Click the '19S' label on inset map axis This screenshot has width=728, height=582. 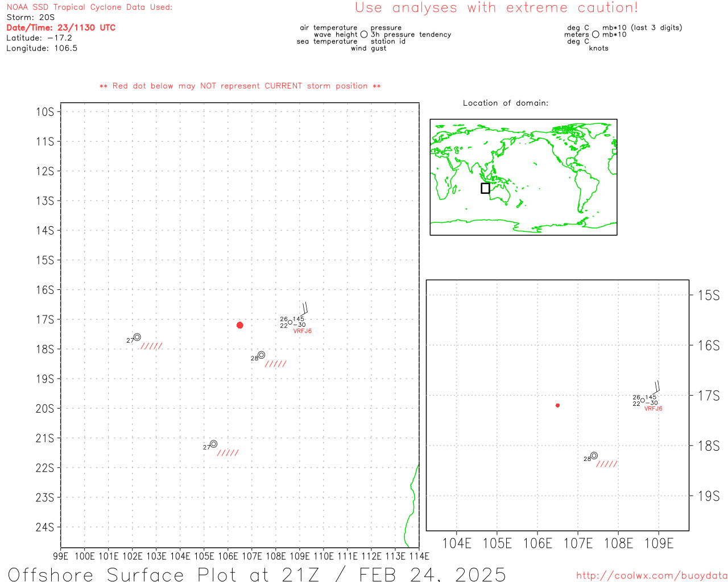[x=709, y=496]
